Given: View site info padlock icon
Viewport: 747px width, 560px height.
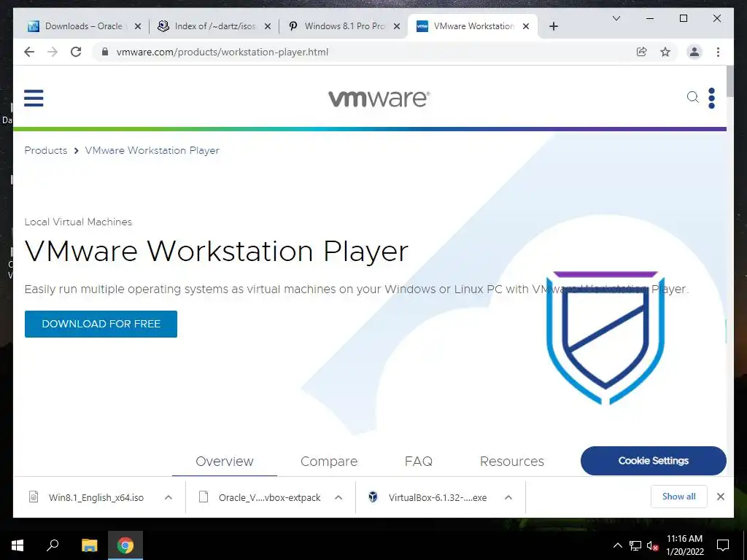Looking at the screenshot, I should [x=105, y=52].
